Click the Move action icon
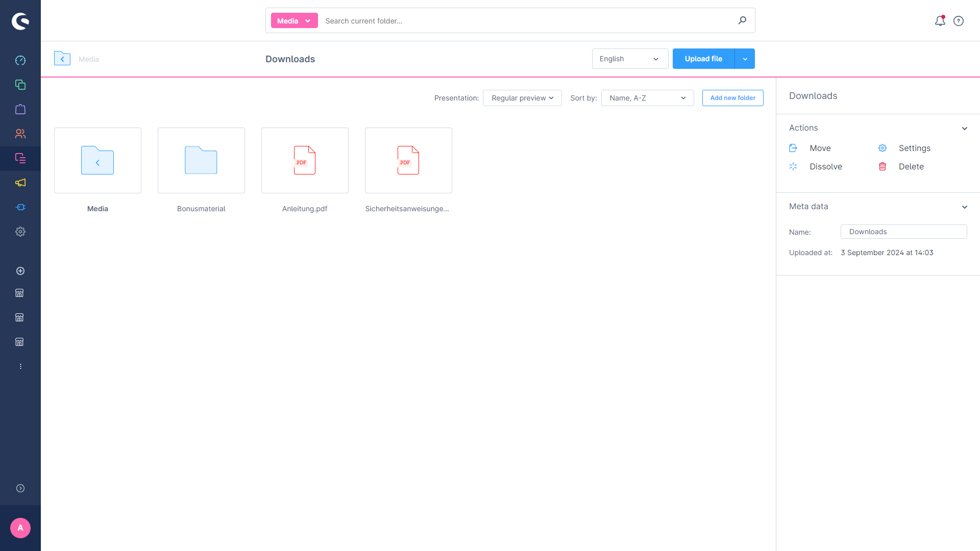Viewport: 980px width, 551px height. 793,148
